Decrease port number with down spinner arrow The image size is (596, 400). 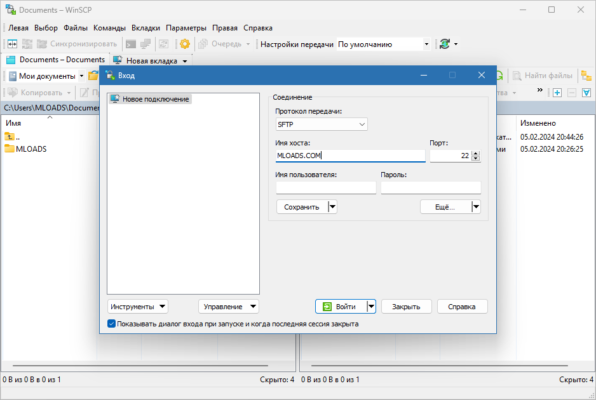[x=476, y=159]
